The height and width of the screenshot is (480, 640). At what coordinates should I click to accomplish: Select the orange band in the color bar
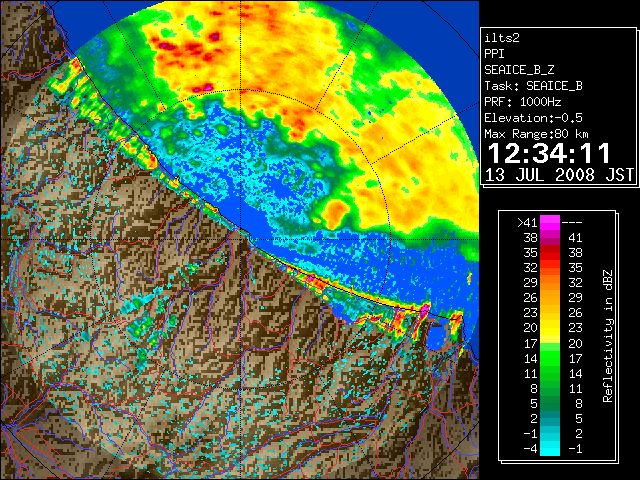tap(550, 283)
